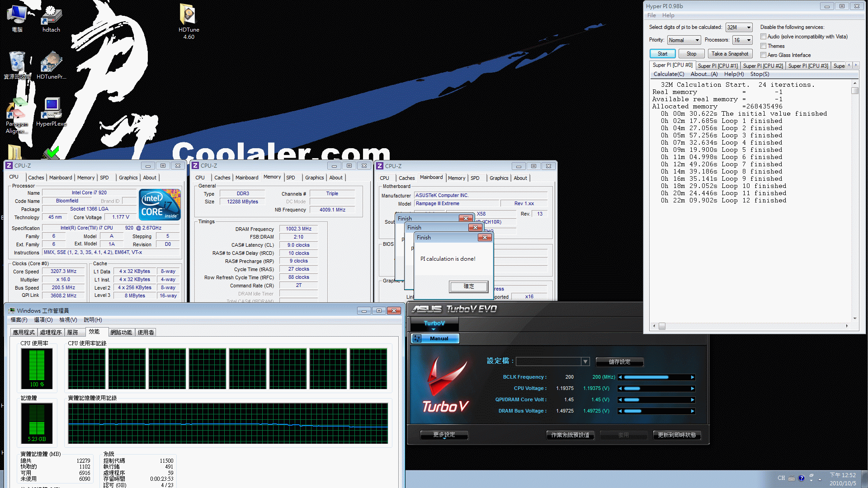Click the blue help icon in system tray
This screenshot has height=488, width=868.
(801, 478)
